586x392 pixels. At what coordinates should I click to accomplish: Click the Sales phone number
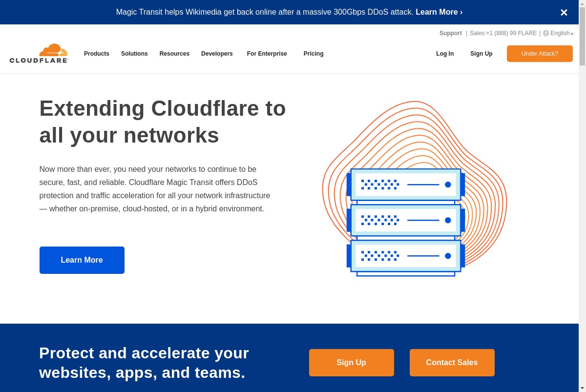click(503, 33)
